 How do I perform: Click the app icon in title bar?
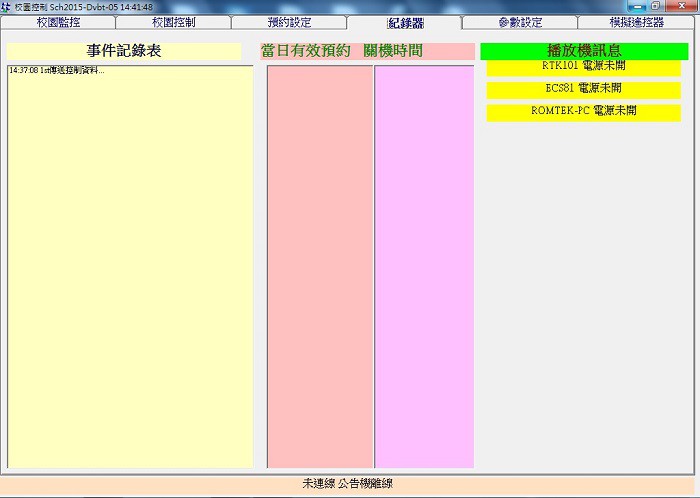(6, 6)
